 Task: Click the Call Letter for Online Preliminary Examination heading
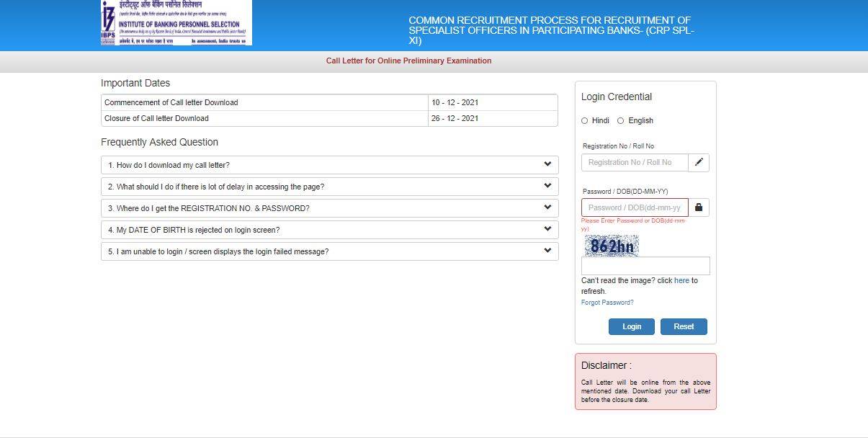pos(408,61)
